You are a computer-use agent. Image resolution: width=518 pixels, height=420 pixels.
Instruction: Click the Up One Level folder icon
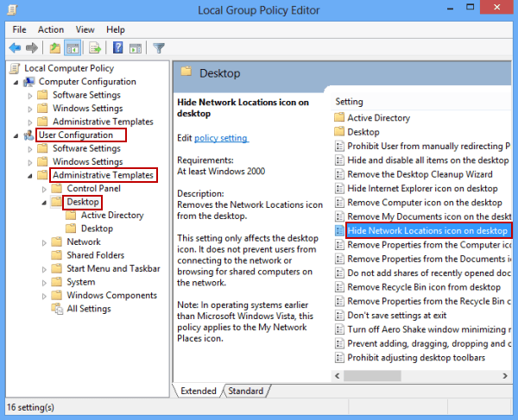(55, 48)
